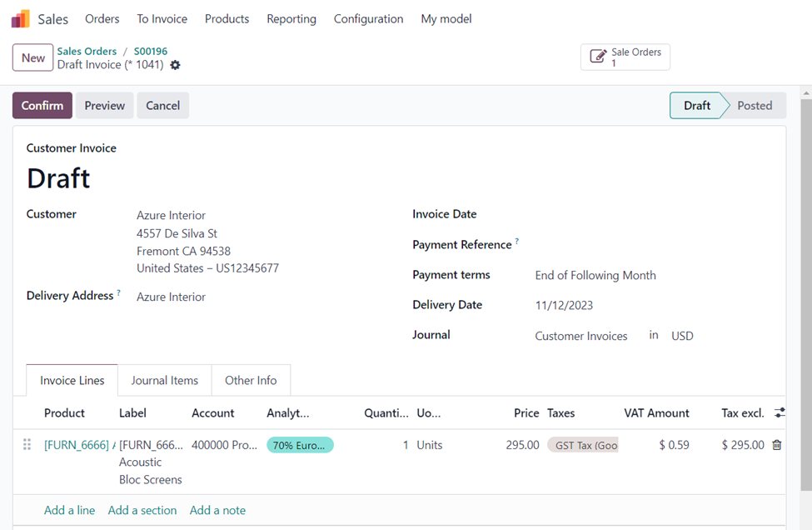Image resolution: width=812 pixels, height=530 pixels.
Task: Switch to the Other Info tab
Action: pyautogui.click(x=251, y=380)
